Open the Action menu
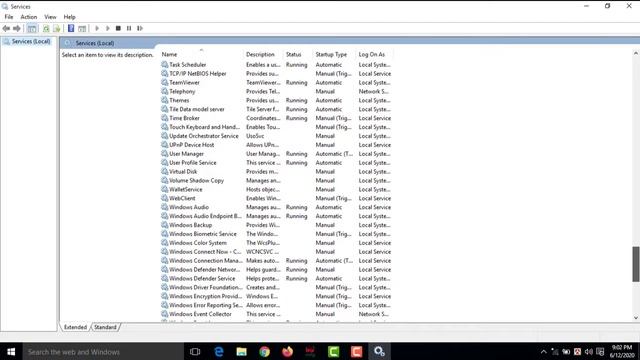 pos(29,17)
